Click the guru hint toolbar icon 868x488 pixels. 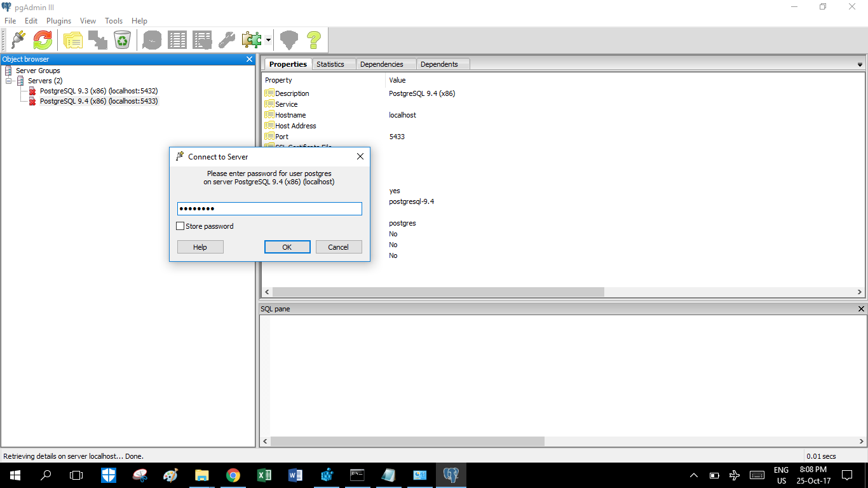point(289,40)
